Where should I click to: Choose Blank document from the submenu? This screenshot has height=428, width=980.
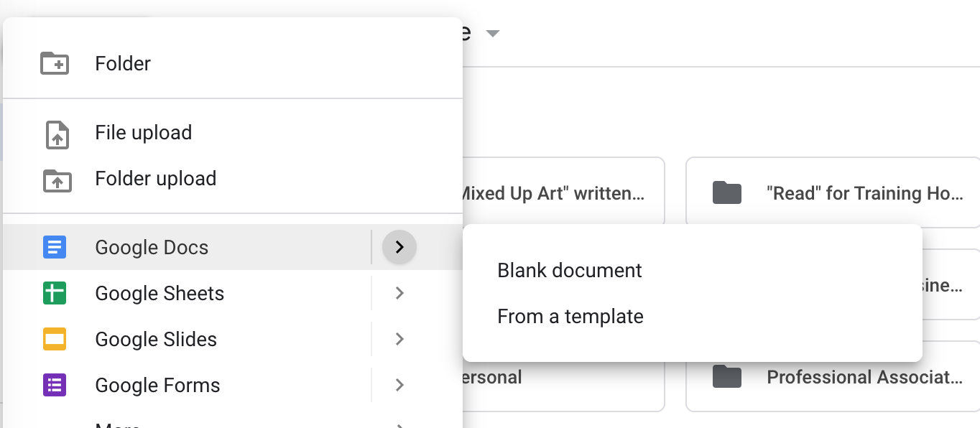[x=570, y=271]
